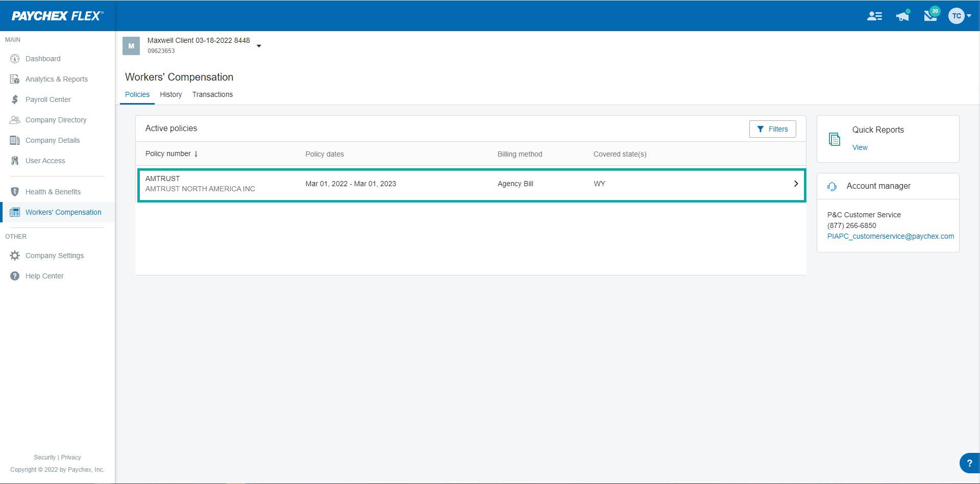Viewport: 980px width, 484px height.
Task: Click the Company Settings gear icon
Action: 15,256
